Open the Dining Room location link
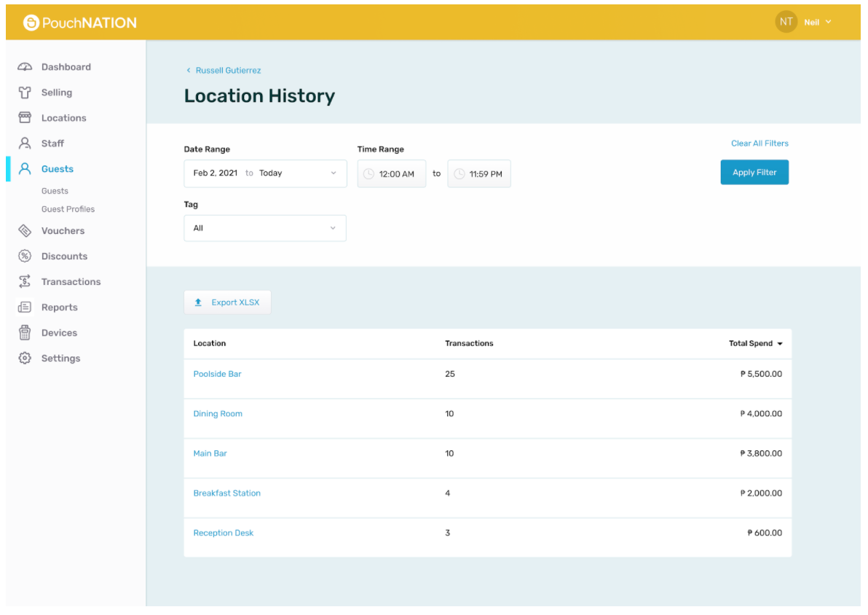Image resolution: width=868 pixels, height=615 pixels. coord(218,414)
